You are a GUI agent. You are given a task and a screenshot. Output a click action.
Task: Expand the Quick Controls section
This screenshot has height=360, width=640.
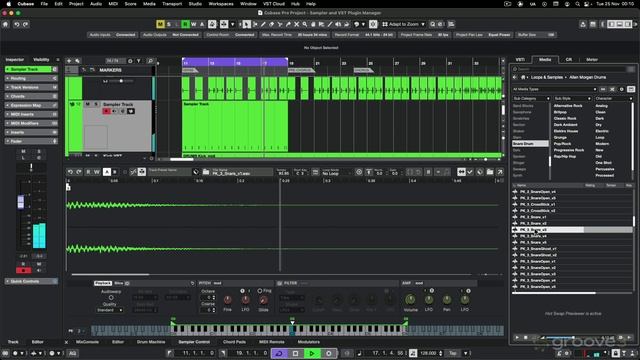pos(31,281)
